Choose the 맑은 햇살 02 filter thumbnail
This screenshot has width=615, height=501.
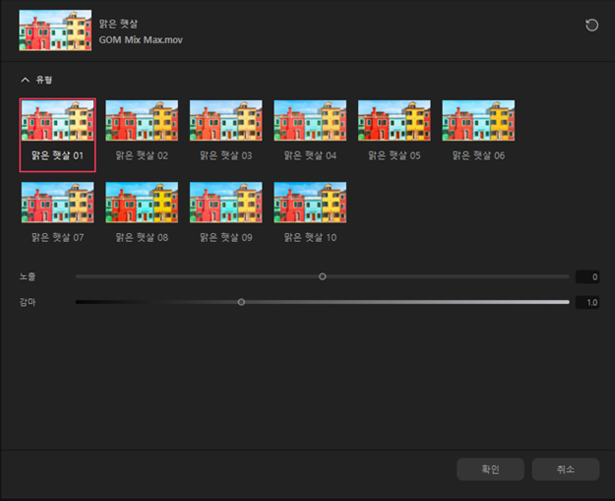pyautogui.click(x=142, y=121)
